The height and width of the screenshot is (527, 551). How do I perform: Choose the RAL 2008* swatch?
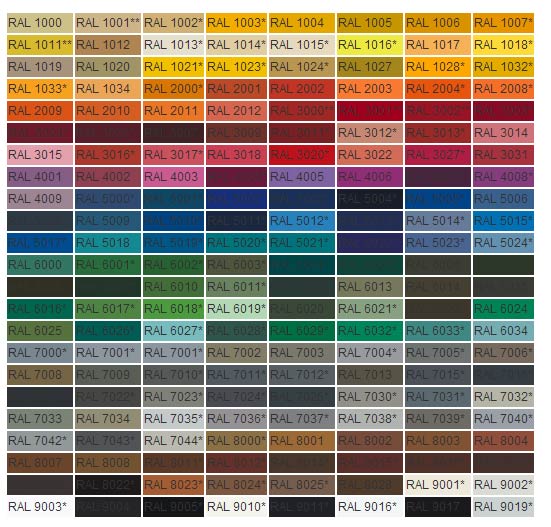(x=503, y=89)
